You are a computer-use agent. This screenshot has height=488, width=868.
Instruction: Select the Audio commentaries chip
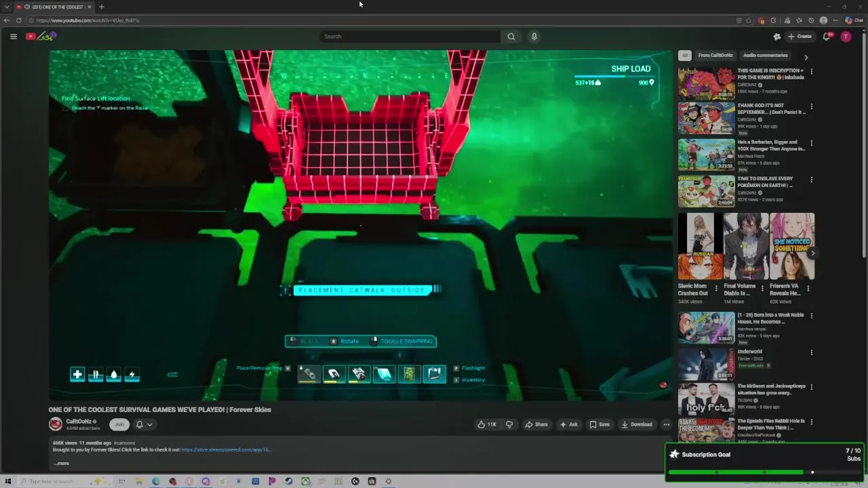(x=765, y=56)
